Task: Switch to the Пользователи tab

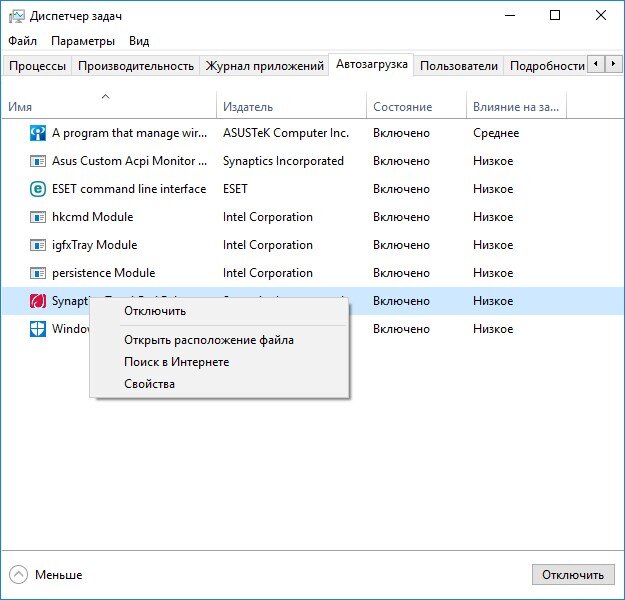Action: click(459, 66)
